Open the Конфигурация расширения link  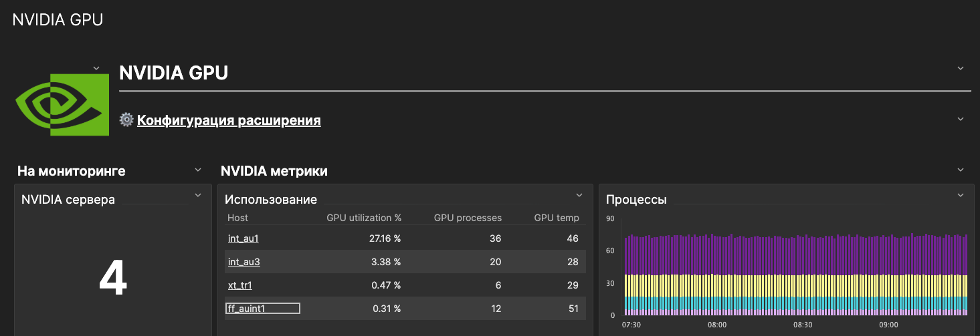click(x=229, y=120)
